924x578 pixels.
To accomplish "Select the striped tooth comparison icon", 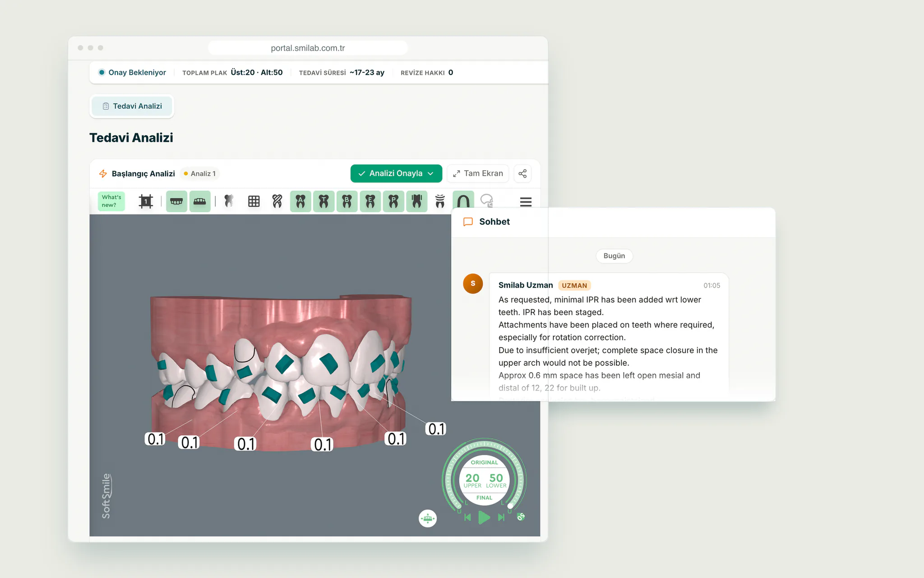I will [229, 201].
